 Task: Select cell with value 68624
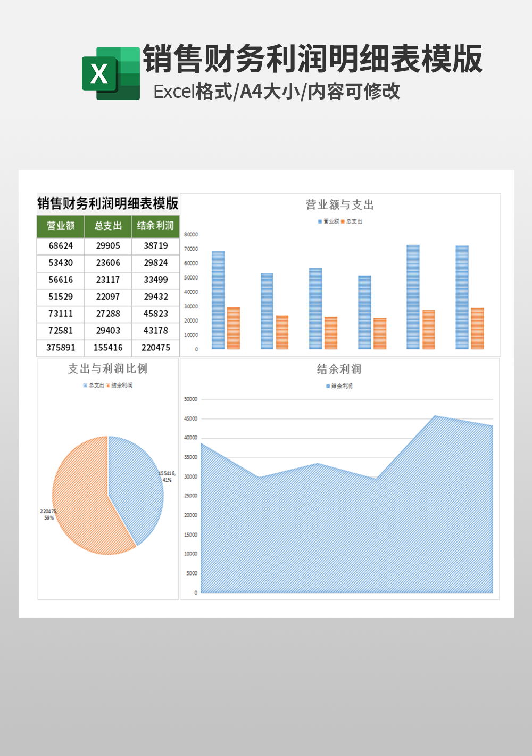click(x=61, y=246)
